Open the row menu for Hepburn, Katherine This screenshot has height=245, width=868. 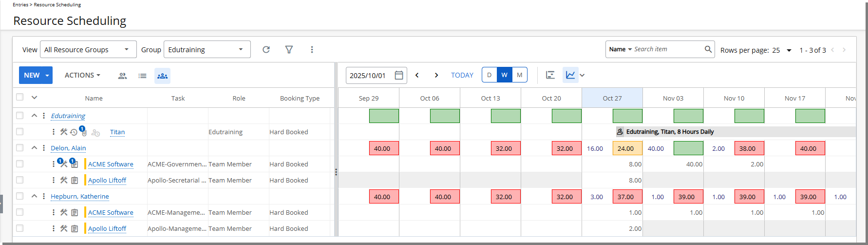[x=44, y=196]
